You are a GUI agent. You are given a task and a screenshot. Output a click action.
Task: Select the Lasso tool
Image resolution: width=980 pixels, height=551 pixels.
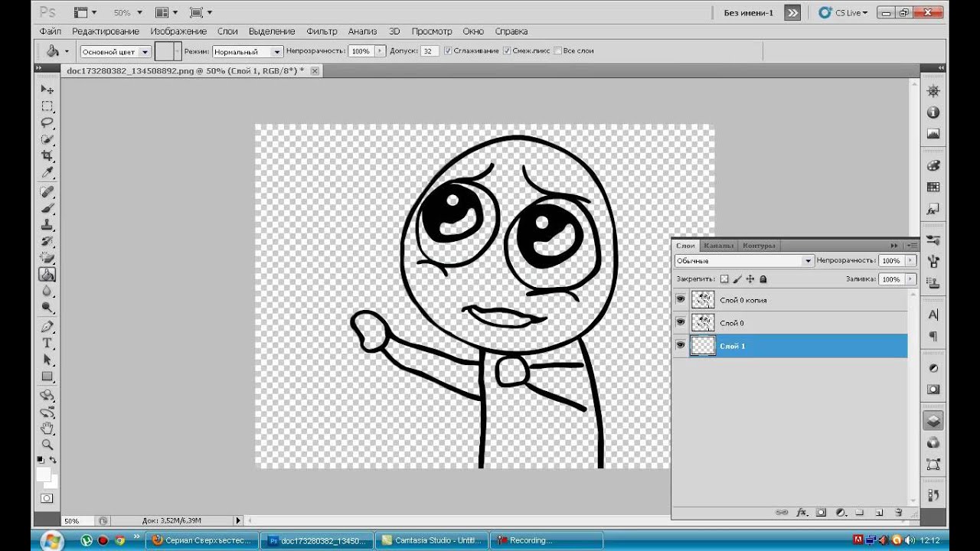click(x=47, y=122)
